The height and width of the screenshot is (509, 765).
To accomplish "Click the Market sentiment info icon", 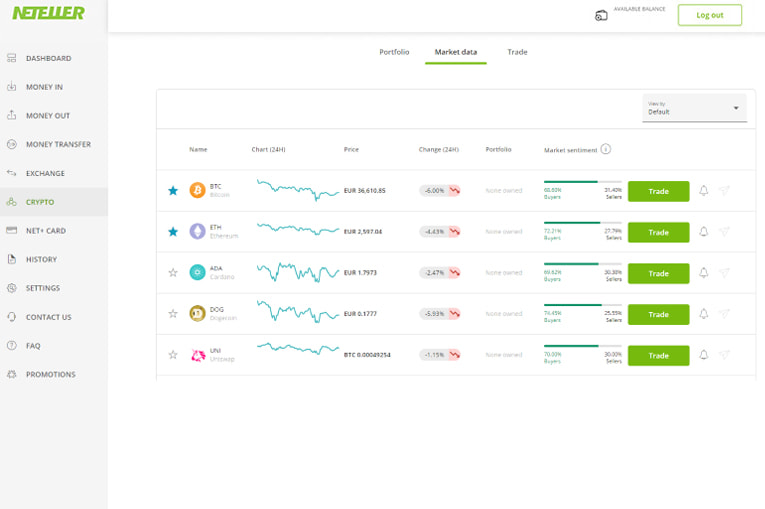I will [605, 149].
